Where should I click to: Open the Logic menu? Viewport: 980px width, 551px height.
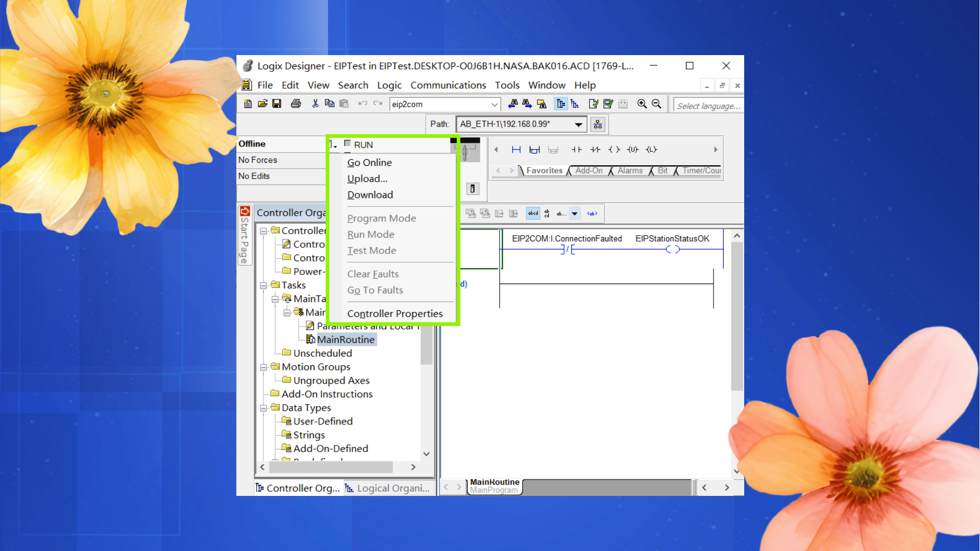click(x=389, y=85)
